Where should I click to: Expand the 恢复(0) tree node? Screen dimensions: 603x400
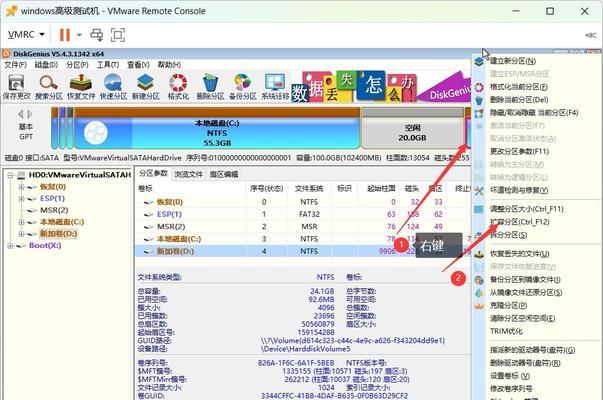pyautogui.click(x=21, y=187)
